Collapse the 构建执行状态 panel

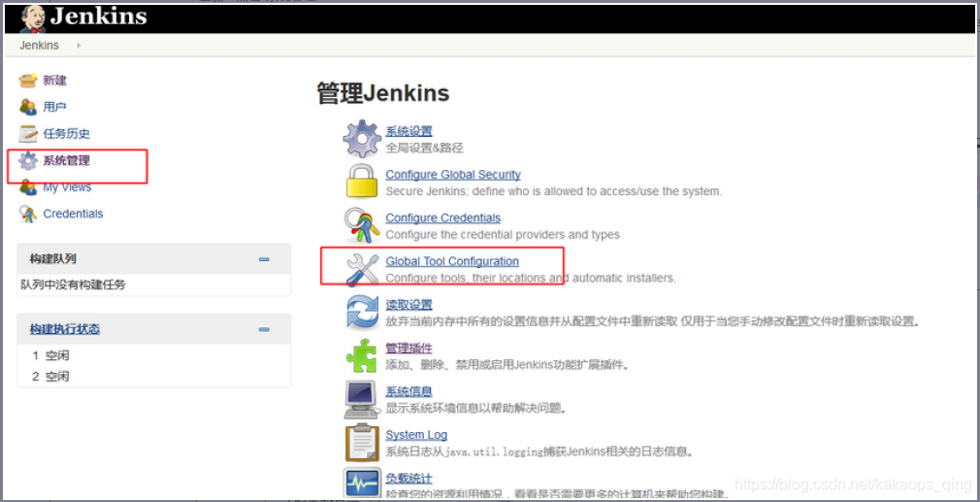[264, 329]
